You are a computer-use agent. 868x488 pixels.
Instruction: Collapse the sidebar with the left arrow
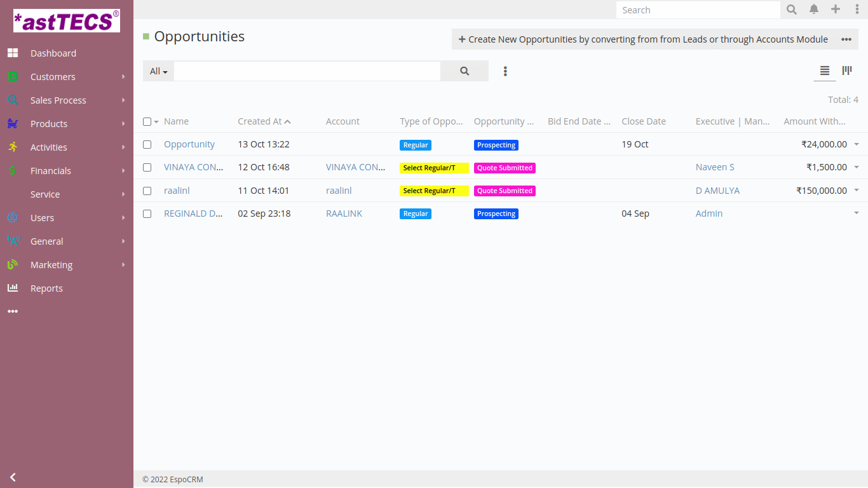coord(13,477)
